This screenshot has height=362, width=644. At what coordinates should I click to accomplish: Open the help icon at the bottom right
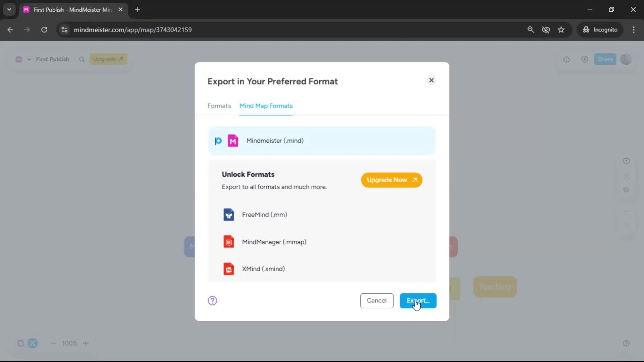click(x=626, y=343)
